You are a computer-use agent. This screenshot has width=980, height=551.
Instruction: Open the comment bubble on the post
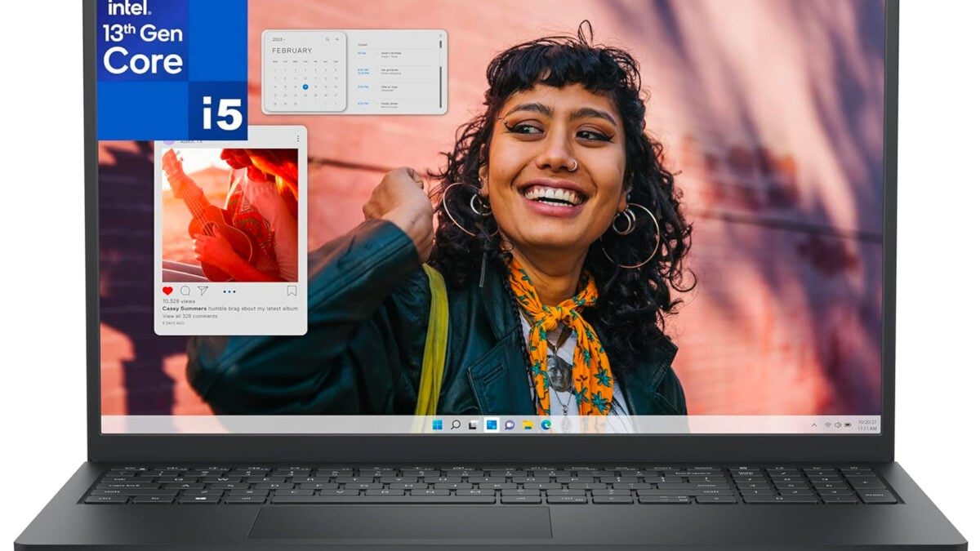185,291
